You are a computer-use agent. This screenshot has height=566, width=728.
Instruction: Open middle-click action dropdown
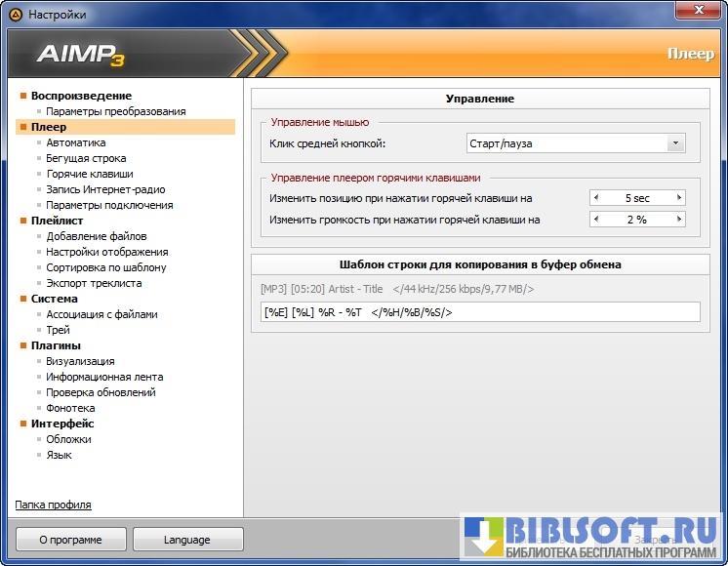point(675,143)
